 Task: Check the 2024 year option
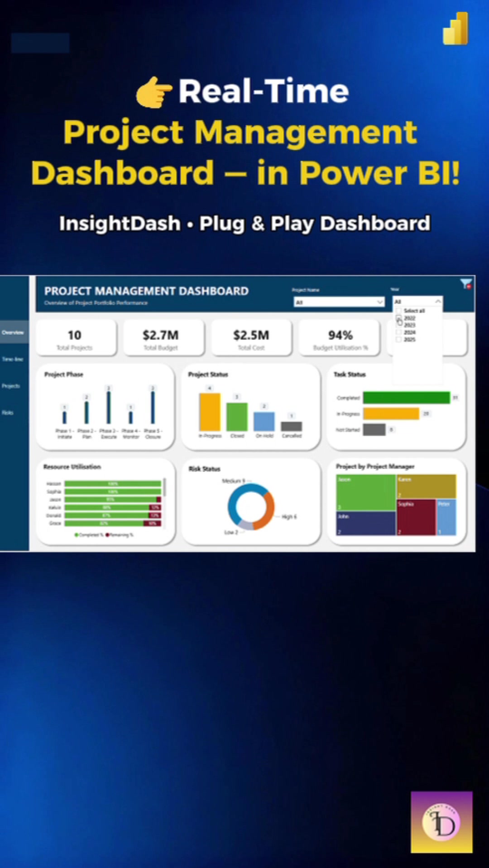pos(398,332)
